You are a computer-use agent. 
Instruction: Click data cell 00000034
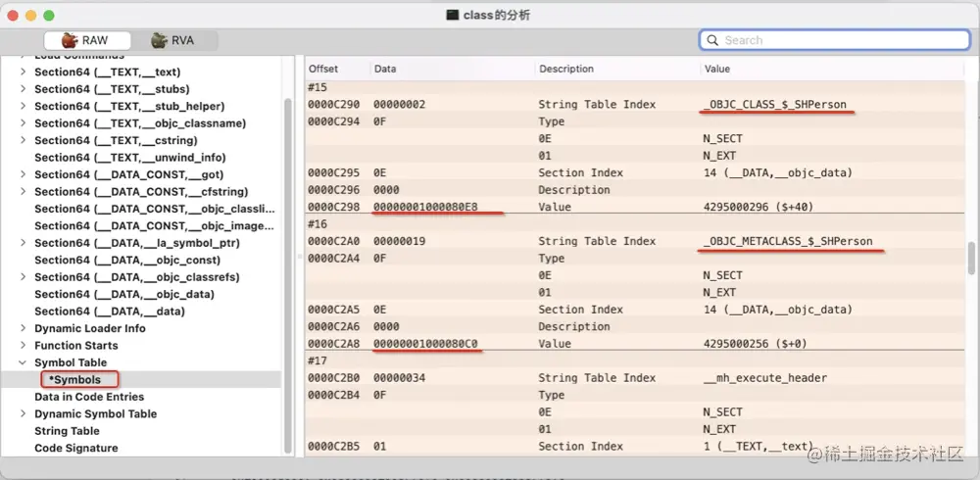399,378
